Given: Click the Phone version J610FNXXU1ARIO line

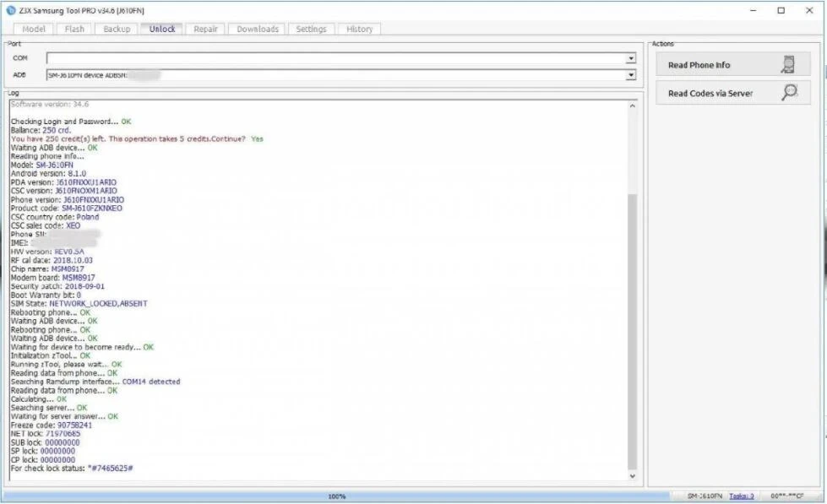Looking at the screenshot, I should [67, 200].
